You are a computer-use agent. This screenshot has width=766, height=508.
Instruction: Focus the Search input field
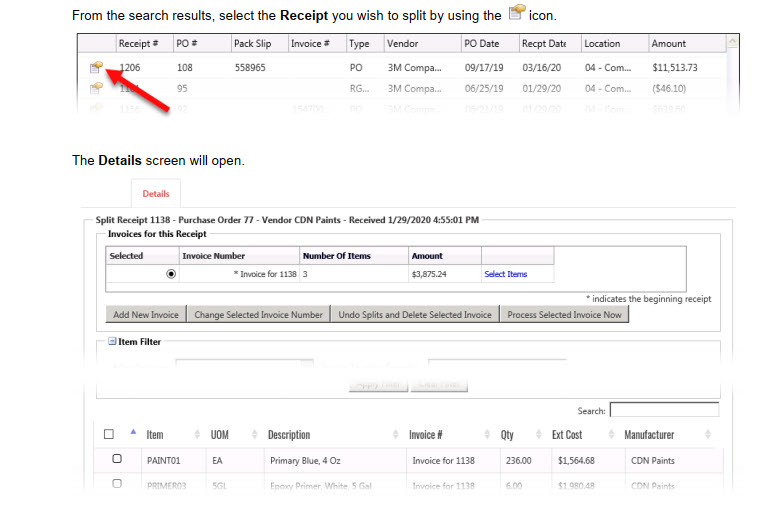pos(664,410)
